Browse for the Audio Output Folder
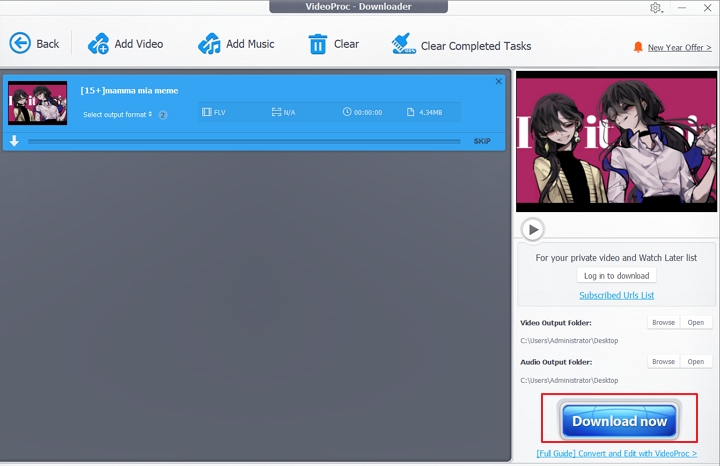Image resolution: width=720 pixels, height=466 pixels. 664,362
